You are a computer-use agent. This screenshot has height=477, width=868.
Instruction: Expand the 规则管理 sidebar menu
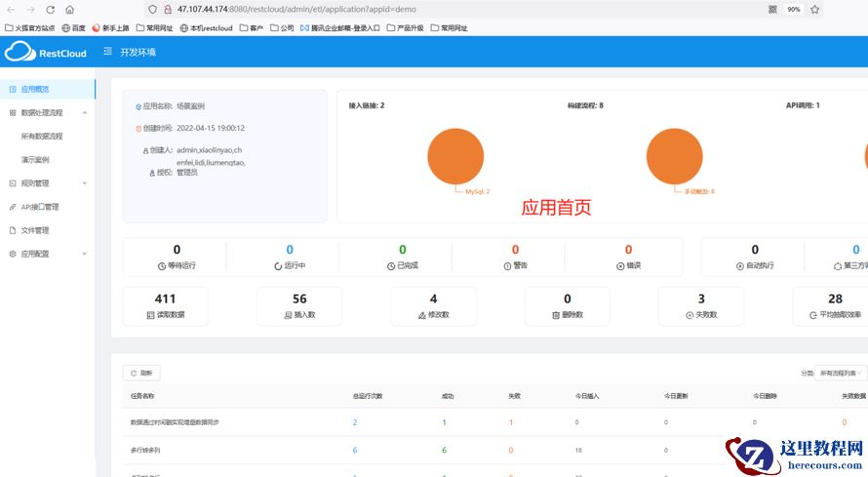85,183
